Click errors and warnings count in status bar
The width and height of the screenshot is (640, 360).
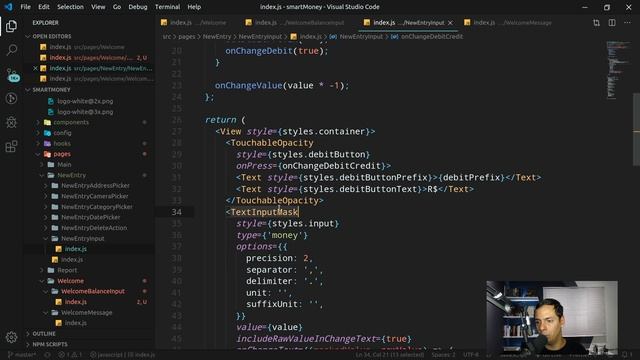coord(71,355)
